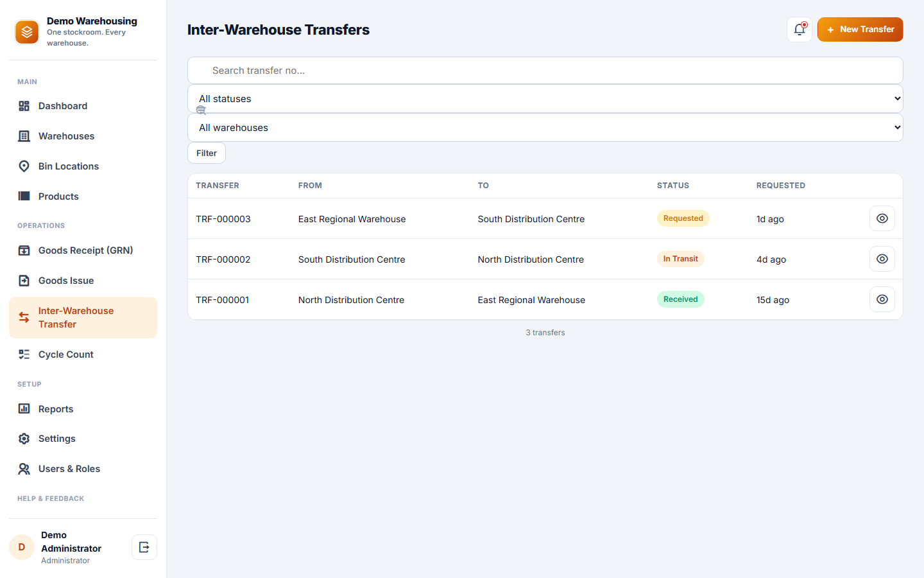
Task: Open Warehouses menu item
Action: pos(83,136)
